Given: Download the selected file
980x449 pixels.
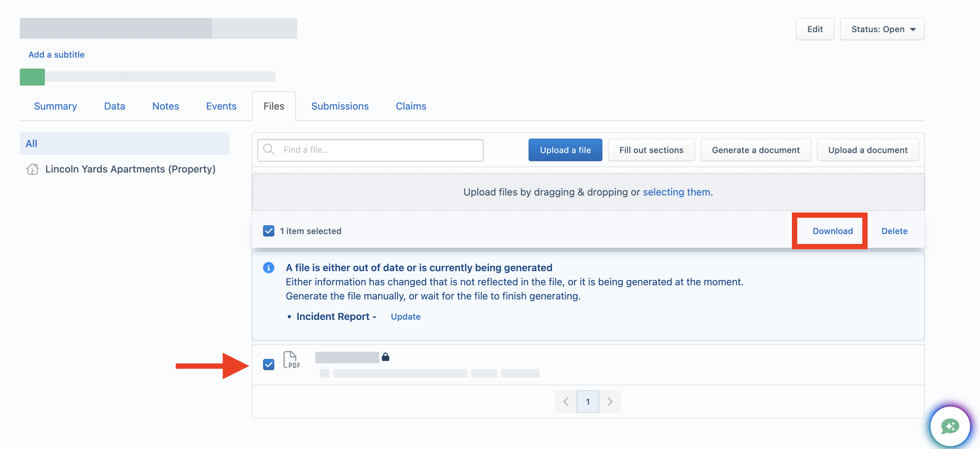Looking at the screenshot, I should point(832,231).
